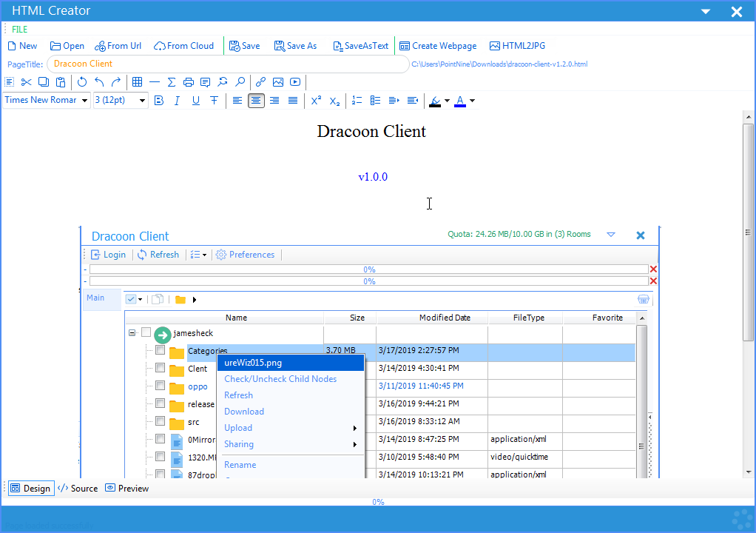The width and height of the screenshot is (756, 533).
Task: Check the Categories folder checkbox
Action: coord(160,350)
